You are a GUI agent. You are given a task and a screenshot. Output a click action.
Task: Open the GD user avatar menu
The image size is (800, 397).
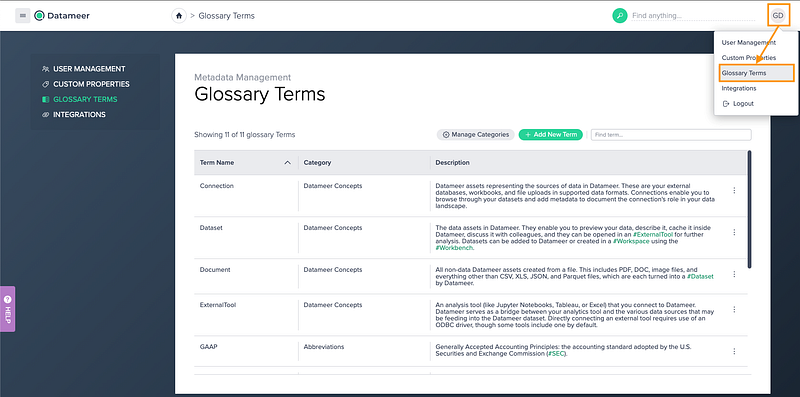click(x=778, y=16)
